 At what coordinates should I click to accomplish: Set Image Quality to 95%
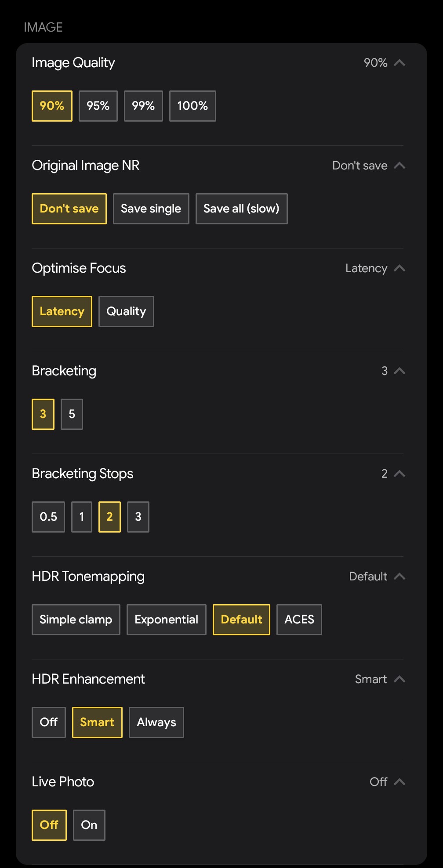[x=98, y=106]
